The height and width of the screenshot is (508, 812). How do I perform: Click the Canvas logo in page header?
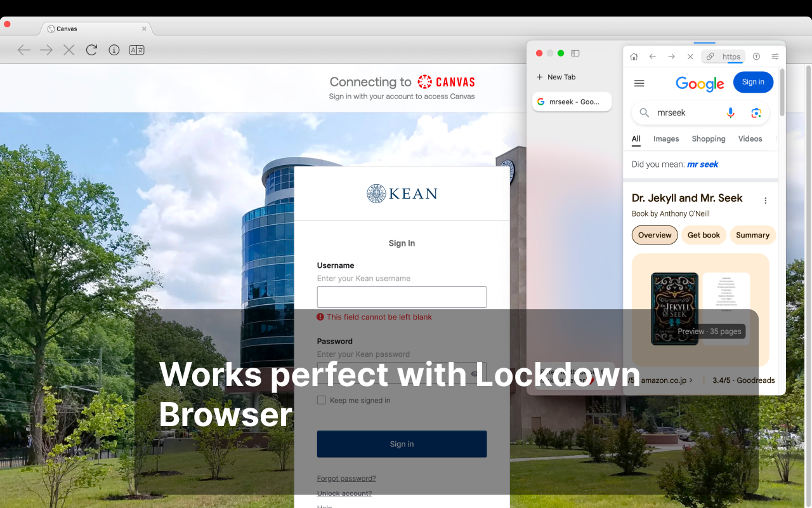(446, 82)
